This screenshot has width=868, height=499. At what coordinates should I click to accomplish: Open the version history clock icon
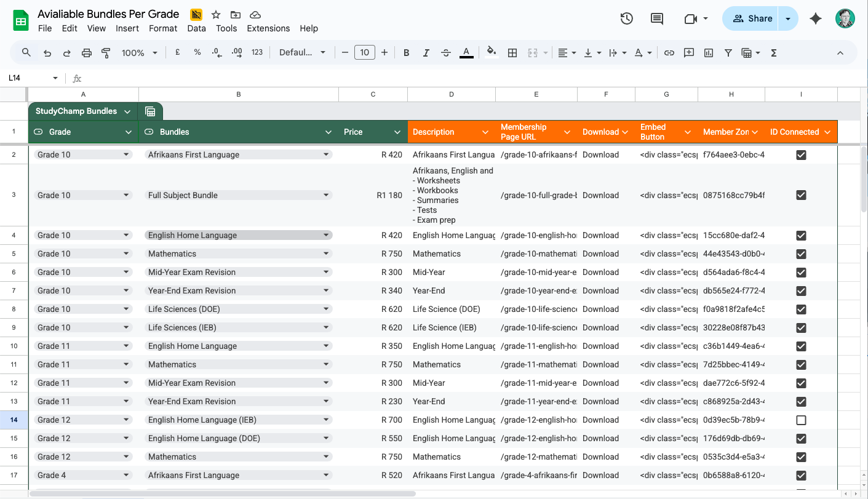(626, 18)
